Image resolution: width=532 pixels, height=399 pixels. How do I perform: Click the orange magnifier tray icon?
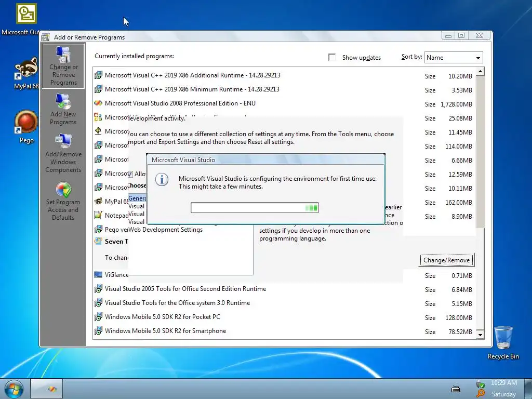[480, 394]
